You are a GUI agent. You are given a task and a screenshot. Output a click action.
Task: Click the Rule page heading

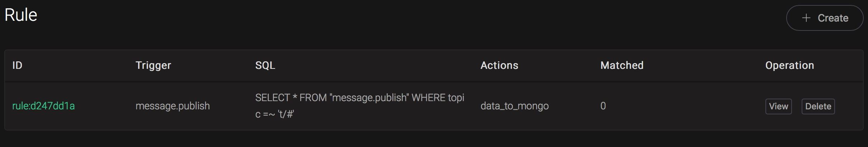point(21,15)
